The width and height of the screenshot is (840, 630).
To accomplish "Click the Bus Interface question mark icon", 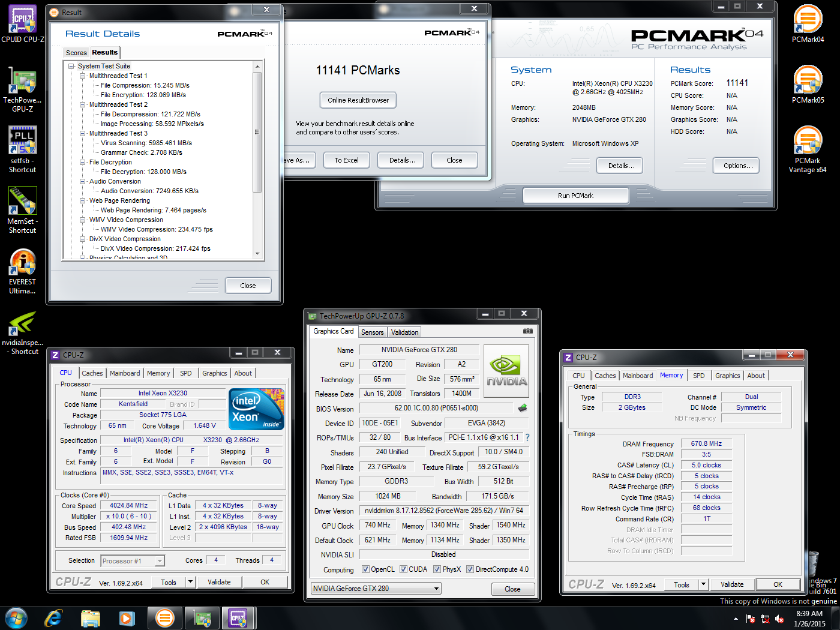I will [527, 437].
